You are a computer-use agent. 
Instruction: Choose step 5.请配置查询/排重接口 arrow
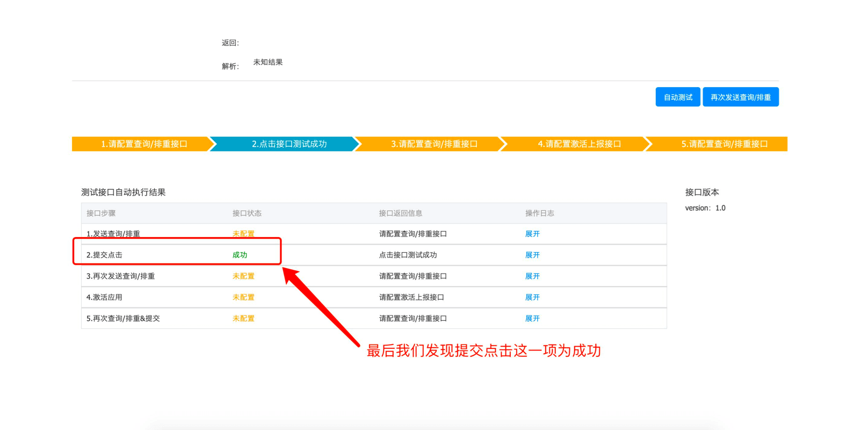point(724,144)
